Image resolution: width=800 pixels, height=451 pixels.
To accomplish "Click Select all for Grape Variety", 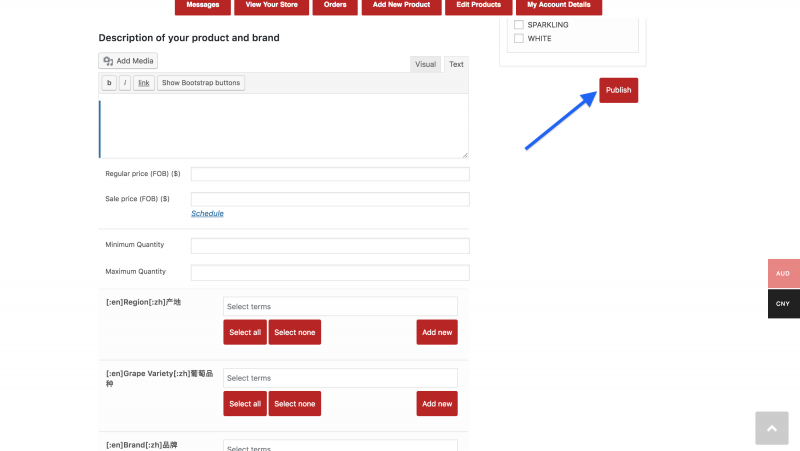I will [x=245, y=404].
